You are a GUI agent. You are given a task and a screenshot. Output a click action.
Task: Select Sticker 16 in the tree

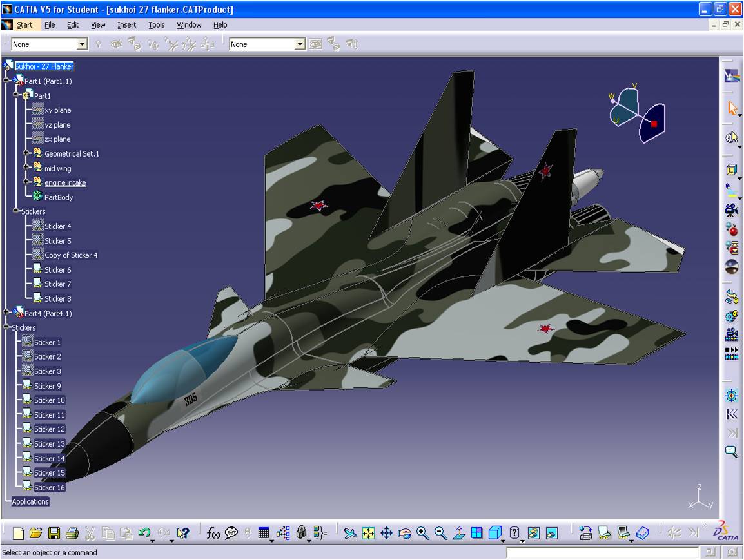50,487
